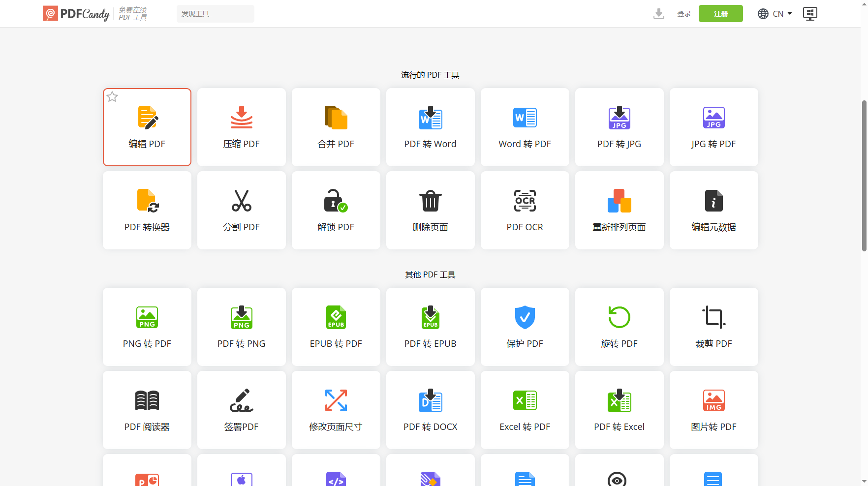The width and height of the screenshot is (868, 486).
Task: Click the 保护 PDF shield icon
Action: [x=525, y=318]
